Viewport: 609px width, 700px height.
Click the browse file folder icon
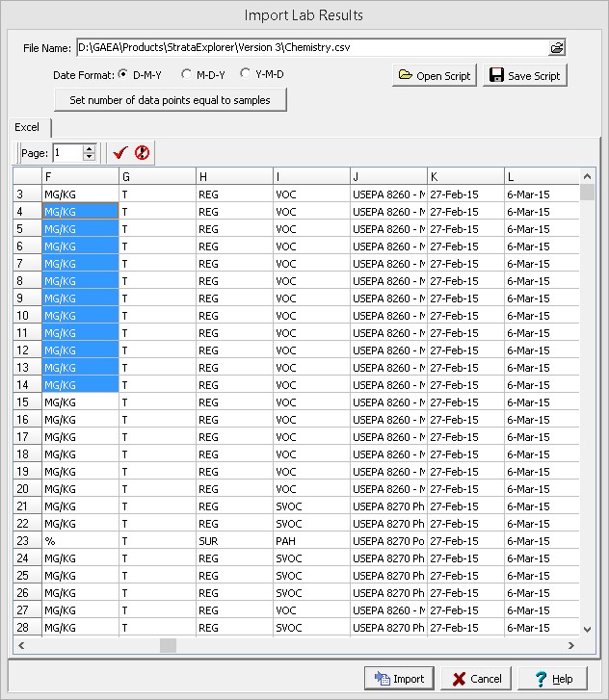[557, 48]
